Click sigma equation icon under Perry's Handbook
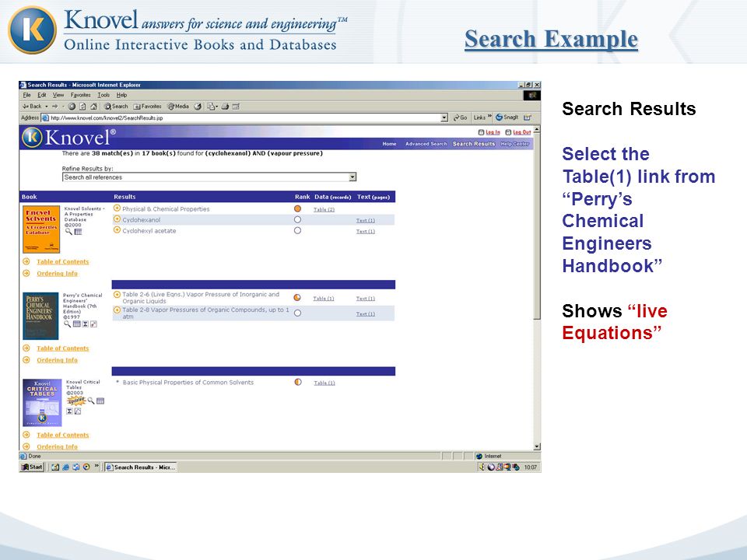Viewport: 747px width, 560px height. [x=86, y=324]
